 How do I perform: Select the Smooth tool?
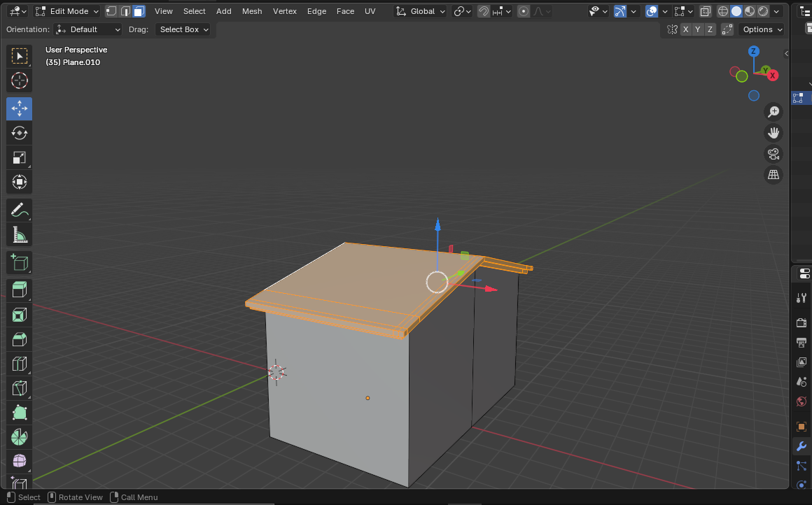coord(19,461)
